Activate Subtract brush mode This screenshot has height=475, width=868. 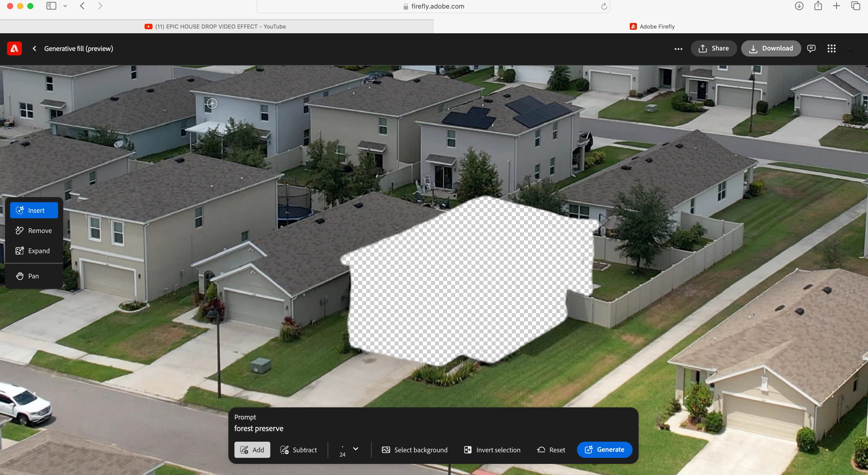click(299, 450)
